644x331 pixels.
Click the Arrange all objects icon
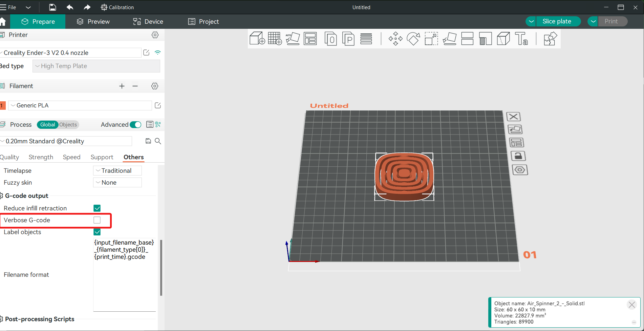[x=310, y=39]
